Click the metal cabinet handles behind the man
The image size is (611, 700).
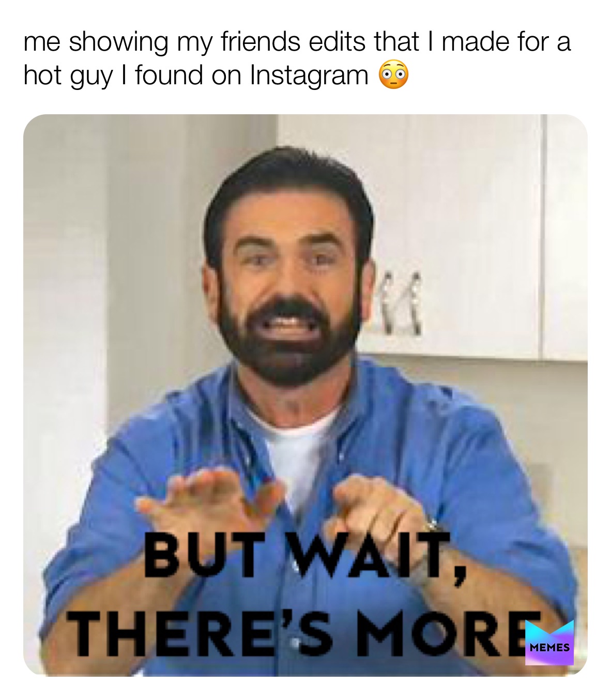tap(401, 302)
